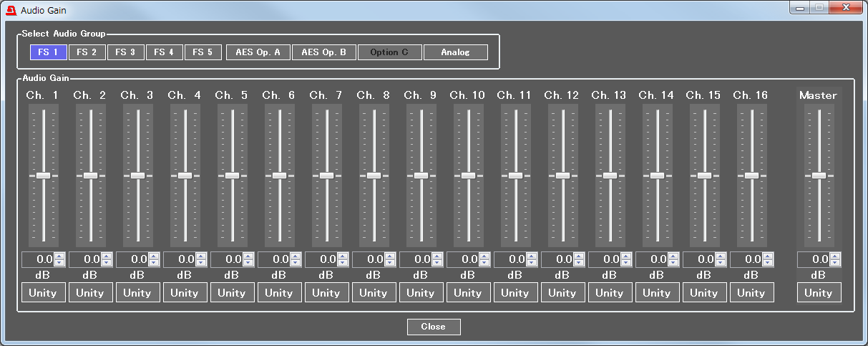Screen dimensions: 868x346
Task: Decrease Ch. 16 gain with down arrow
Action: click(x=768, y=263)
